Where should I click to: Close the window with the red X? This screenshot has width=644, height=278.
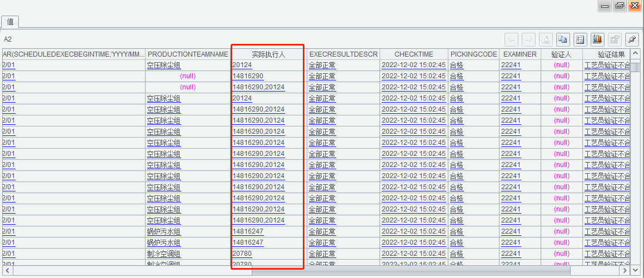tap(635, 6)
